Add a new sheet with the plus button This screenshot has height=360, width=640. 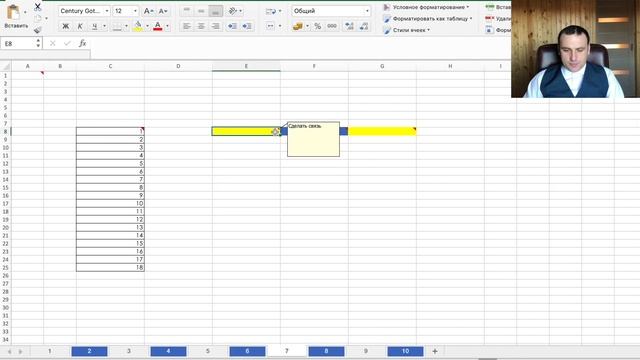(x=435, y=351)
